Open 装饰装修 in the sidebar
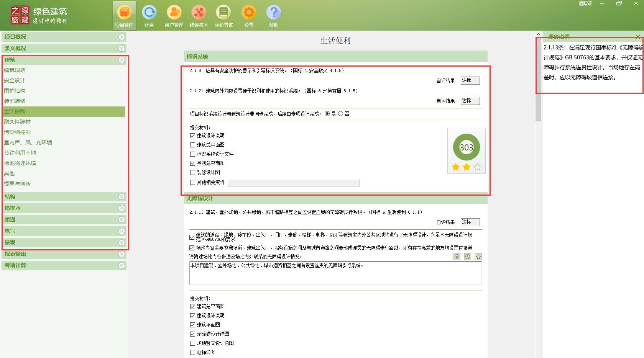Viewport: 644px width, 358px height. tap(15, 101)
